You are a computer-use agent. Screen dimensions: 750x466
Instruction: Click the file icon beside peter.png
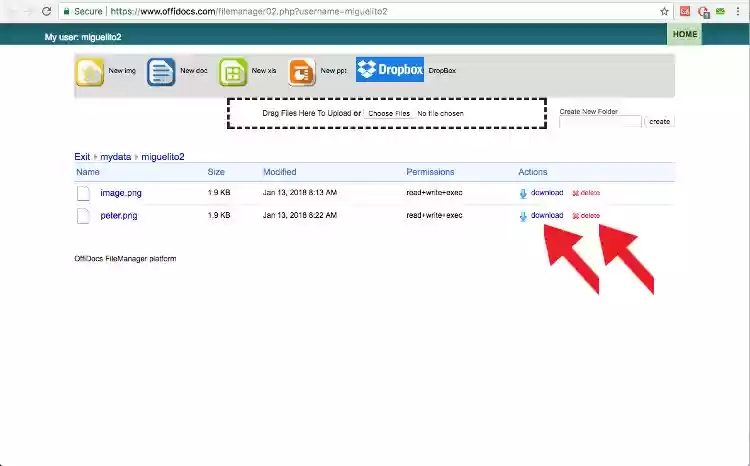coord(83,216)
